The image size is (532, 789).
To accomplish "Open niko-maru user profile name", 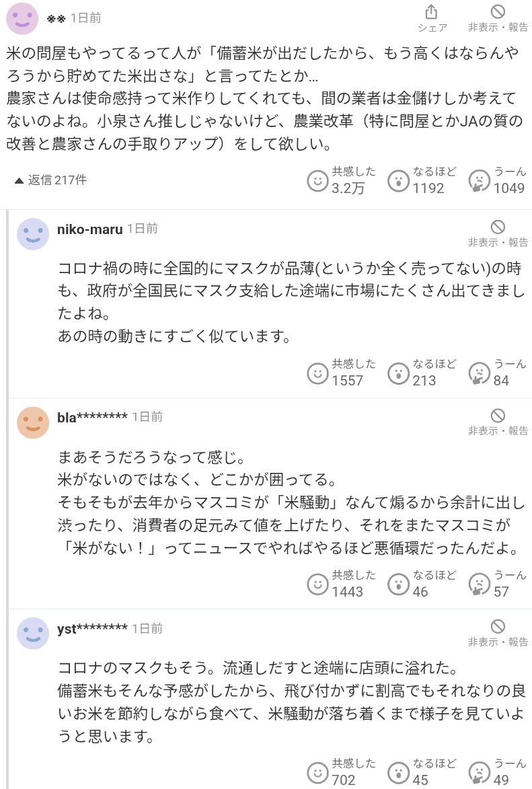I will point(89,229).
